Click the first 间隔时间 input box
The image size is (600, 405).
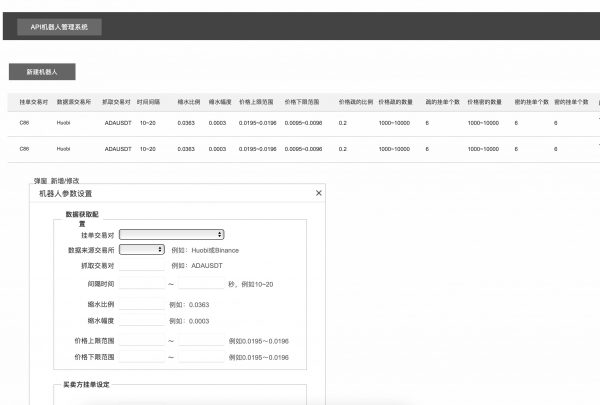point(142,283)
